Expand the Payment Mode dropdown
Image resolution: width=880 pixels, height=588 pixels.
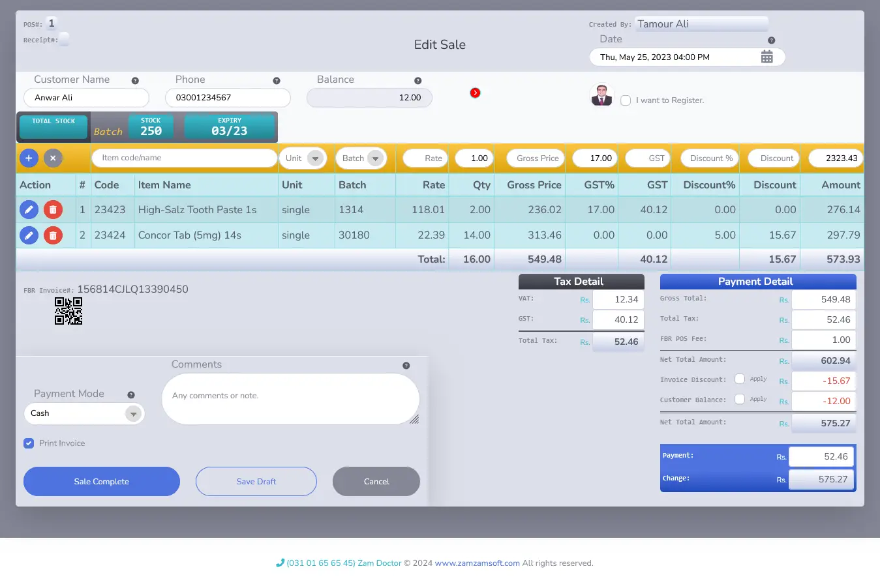point(133,414)
